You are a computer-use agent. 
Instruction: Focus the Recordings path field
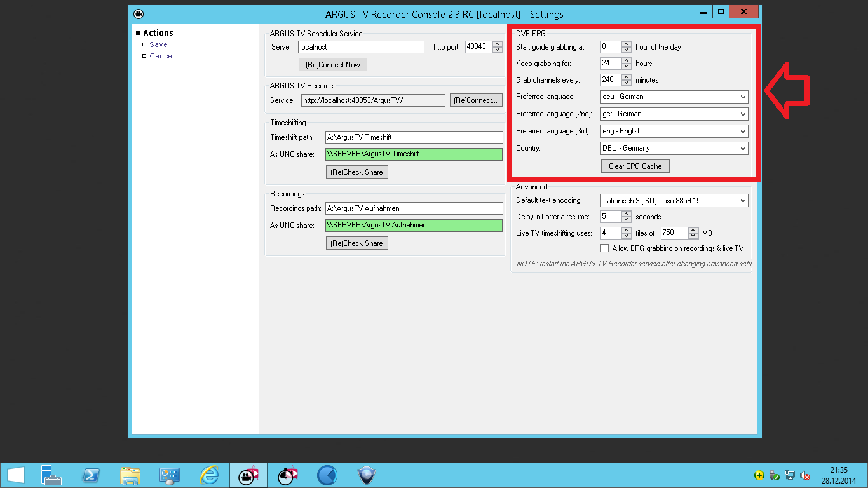[x=414, y=208]
